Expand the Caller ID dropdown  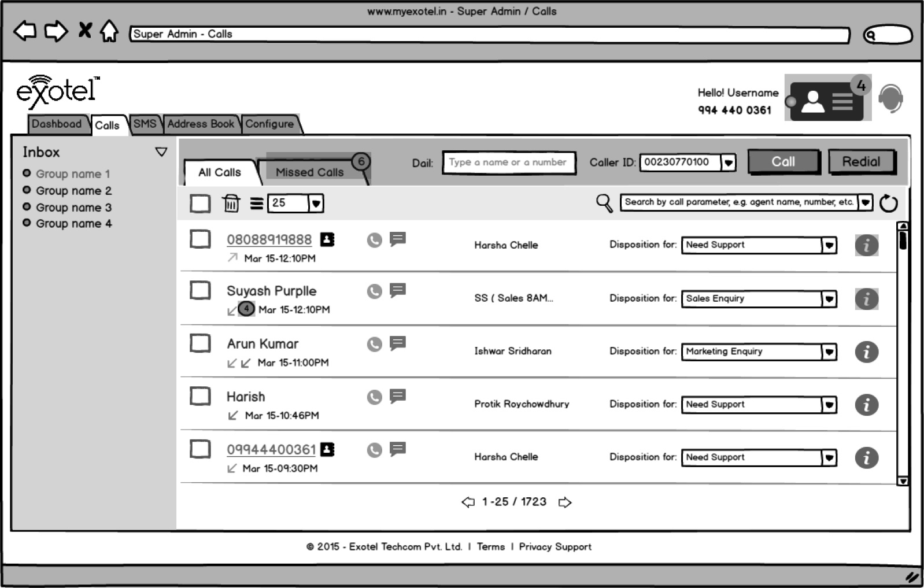click(x=729, y=163)
